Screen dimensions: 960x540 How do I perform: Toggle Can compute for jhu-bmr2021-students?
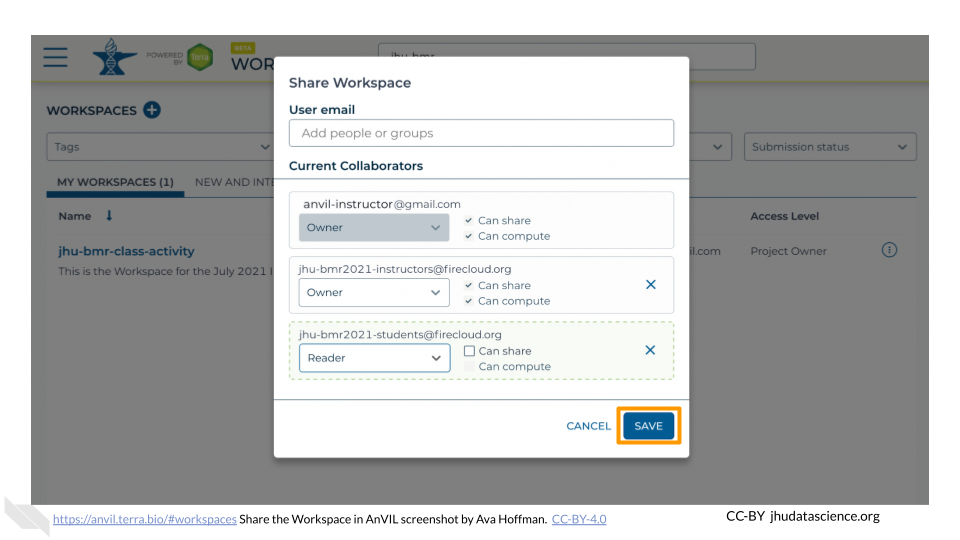pyautogui.click(x=470, y=366)
